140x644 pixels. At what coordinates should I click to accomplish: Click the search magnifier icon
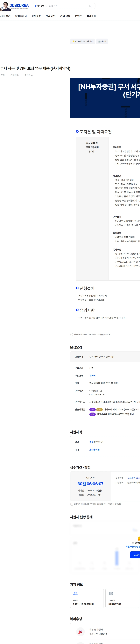[90, 6]
